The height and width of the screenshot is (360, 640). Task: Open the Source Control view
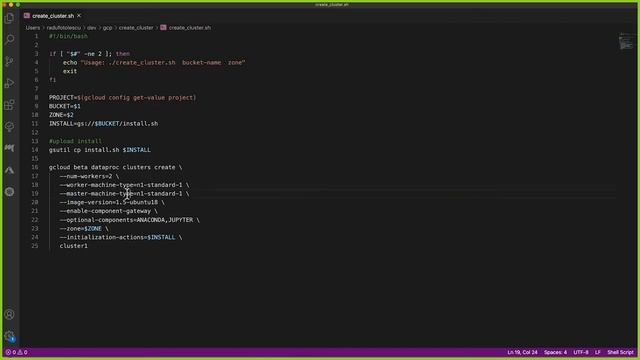[x=9, y=61]
